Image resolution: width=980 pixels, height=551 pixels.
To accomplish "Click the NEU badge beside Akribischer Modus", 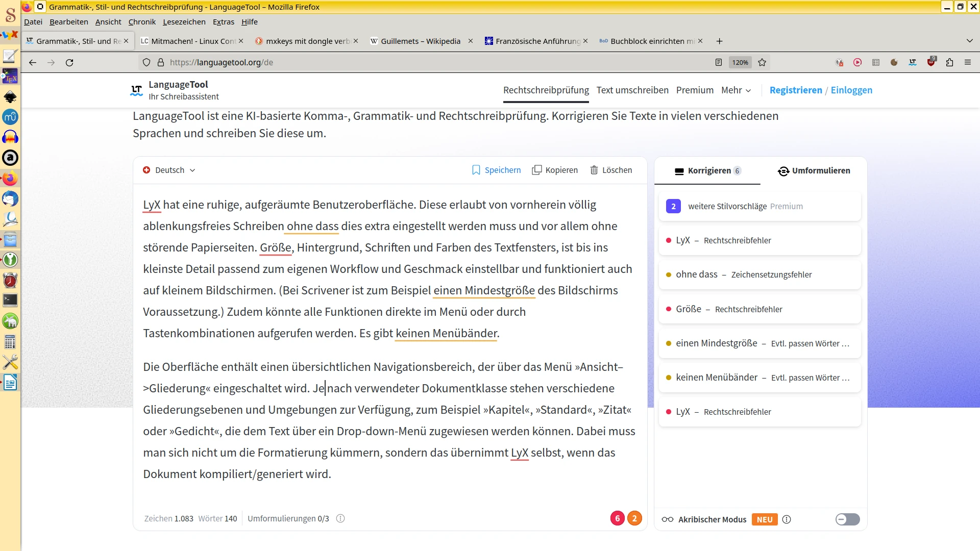I will [x=764, y=519].
